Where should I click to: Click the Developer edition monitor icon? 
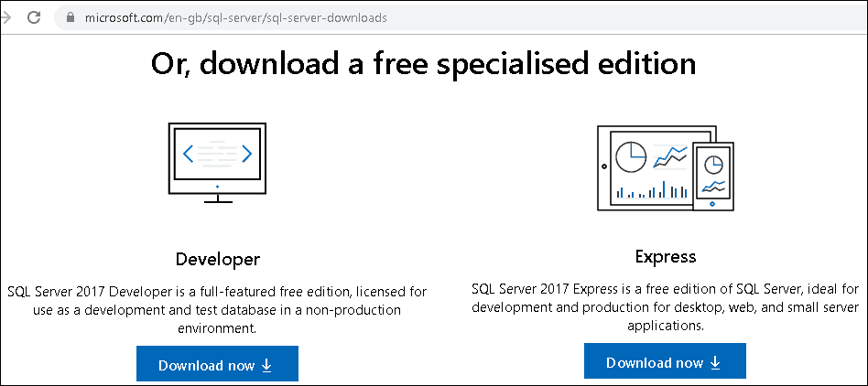coord(218,162)
